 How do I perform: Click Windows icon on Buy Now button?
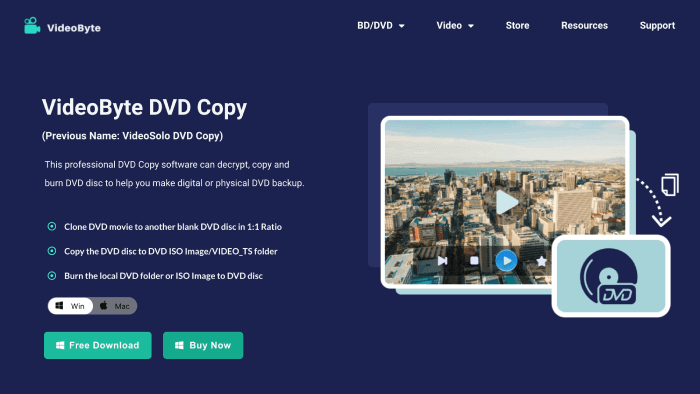point(179,345)
